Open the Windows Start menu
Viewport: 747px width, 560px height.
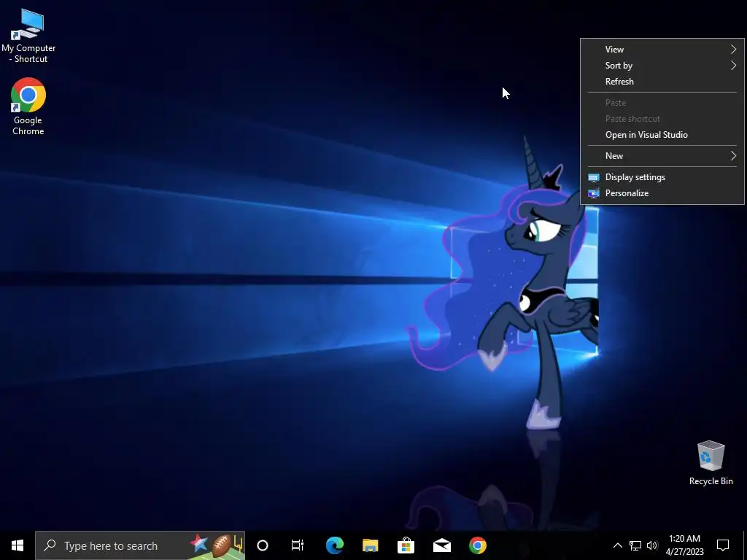point(18,545)
